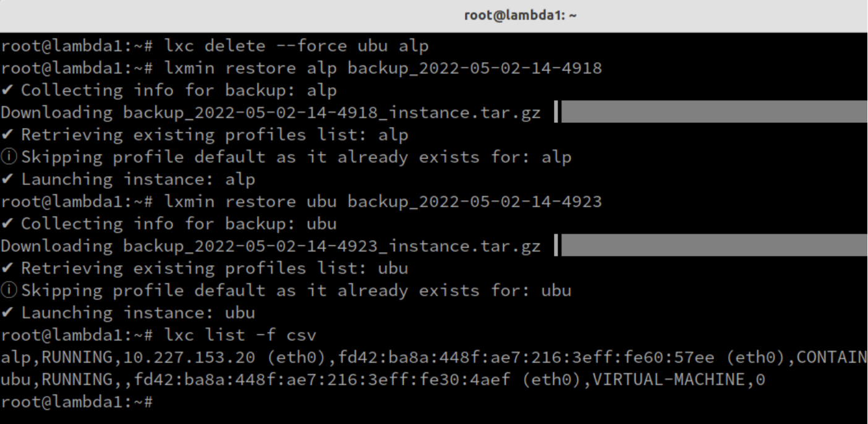Click the checkmark beside "Retrieving existing profiles list: alp"
The image size is (868, 424).
pyautogui.click(x=7, y=135)
